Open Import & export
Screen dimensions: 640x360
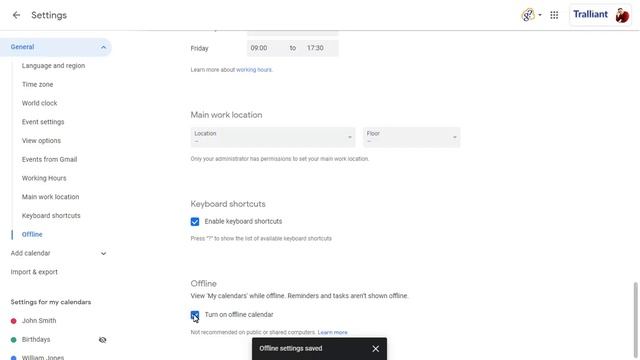click(x=34, y=272)
